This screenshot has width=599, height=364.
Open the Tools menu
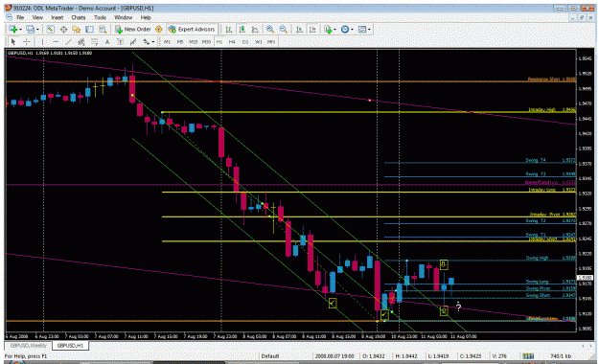tap(100, 17)
